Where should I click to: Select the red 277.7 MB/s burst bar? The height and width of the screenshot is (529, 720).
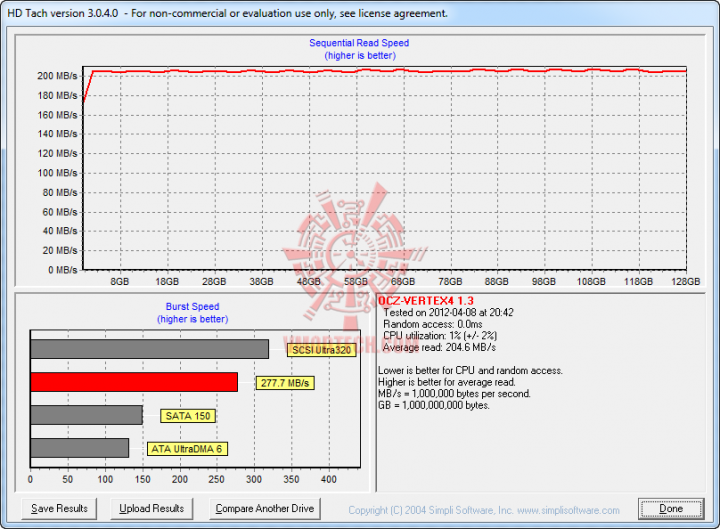pos(134,382)
